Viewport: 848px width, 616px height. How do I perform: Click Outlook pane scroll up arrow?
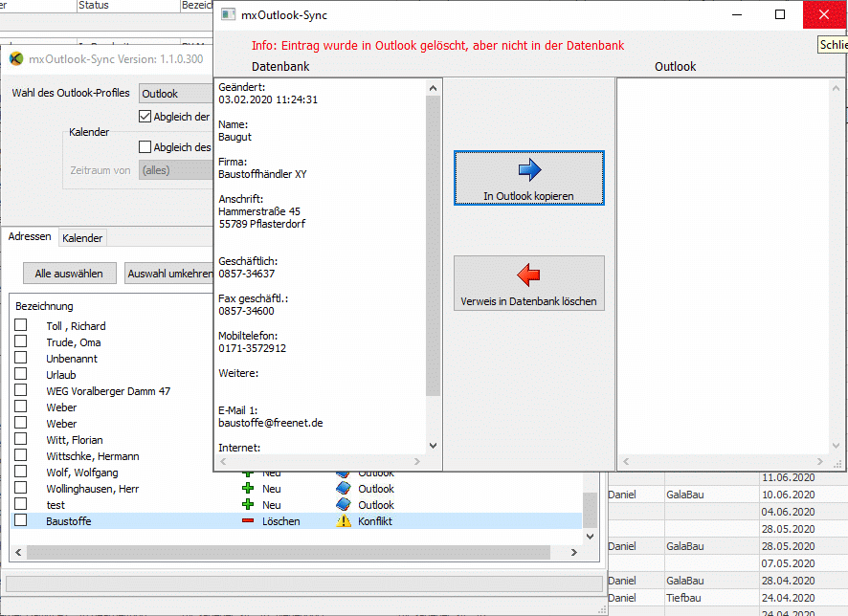click(836, 88)
